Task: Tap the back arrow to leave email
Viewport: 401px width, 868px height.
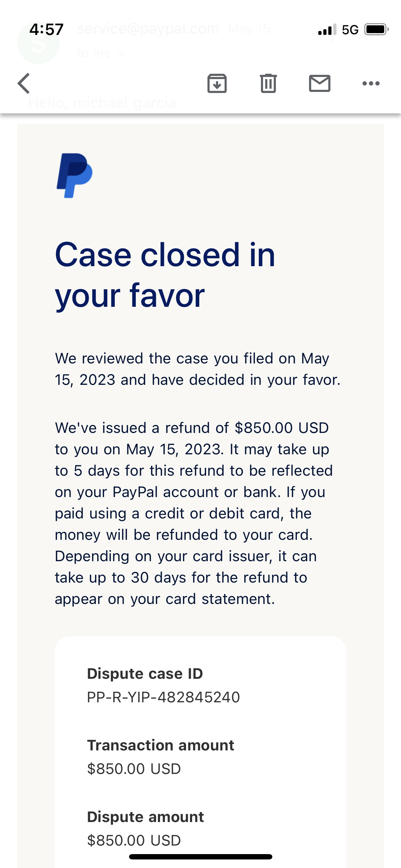Action: pyautogui.click(x=24, y=83)
